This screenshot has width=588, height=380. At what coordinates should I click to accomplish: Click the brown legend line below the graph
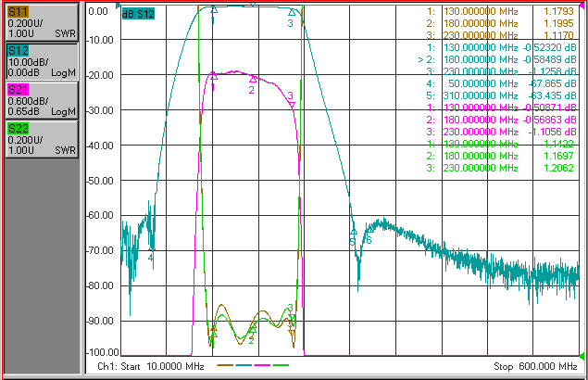(225, 365)
